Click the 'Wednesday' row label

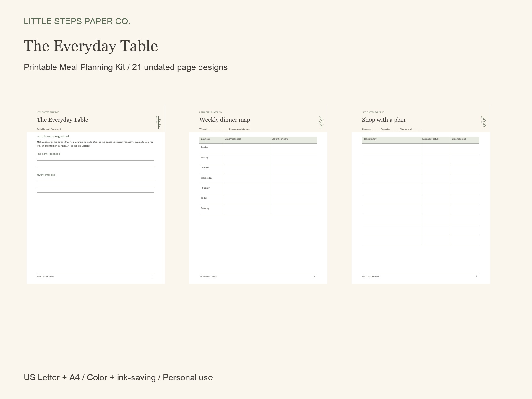[207, 178]
